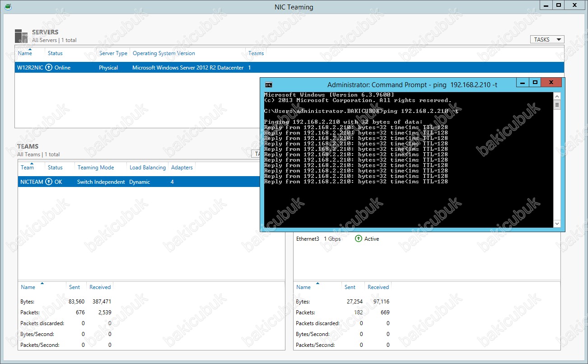Sort servers by Status column
This screenshot has width=588, height=364.
click(55, 53)
